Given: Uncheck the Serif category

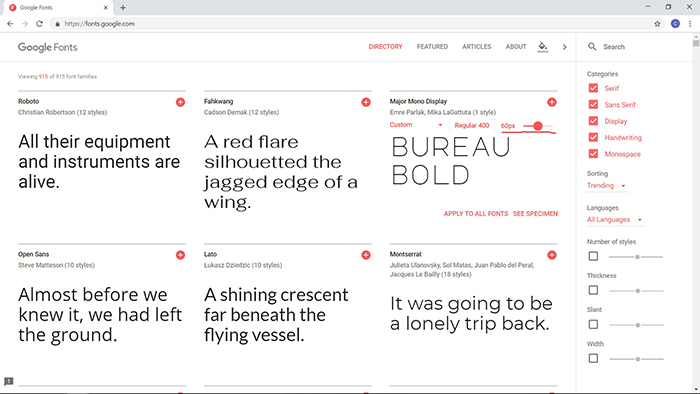Looking at the screenshot, I should (x=593, y=88).
